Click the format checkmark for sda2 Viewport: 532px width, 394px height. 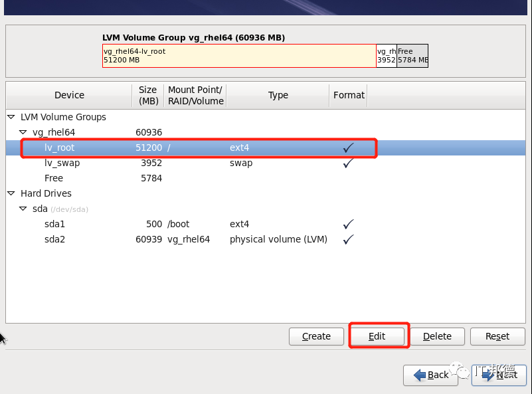coord(349,239)
